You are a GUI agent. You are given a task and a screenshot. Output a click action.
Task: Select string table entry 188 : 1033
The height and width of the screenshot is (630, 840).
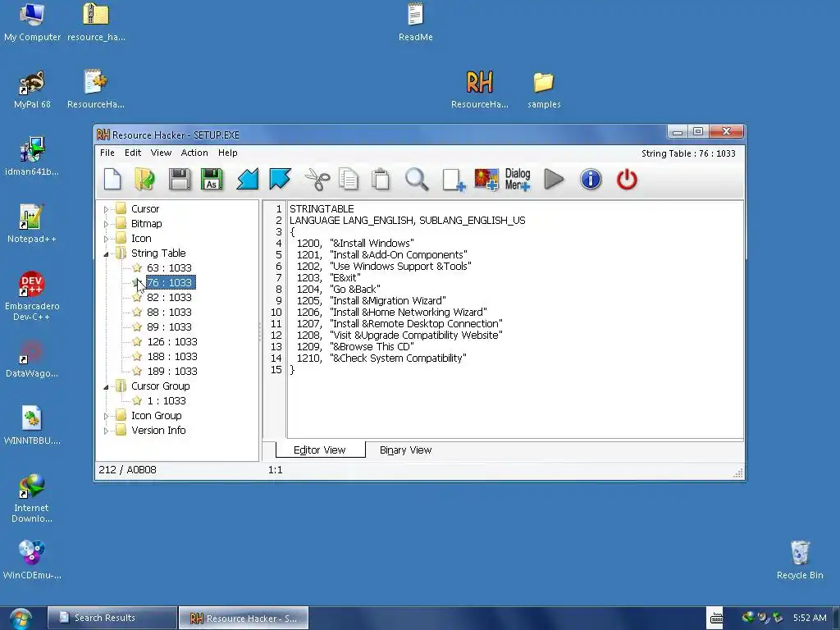click(x=172, y=357)
